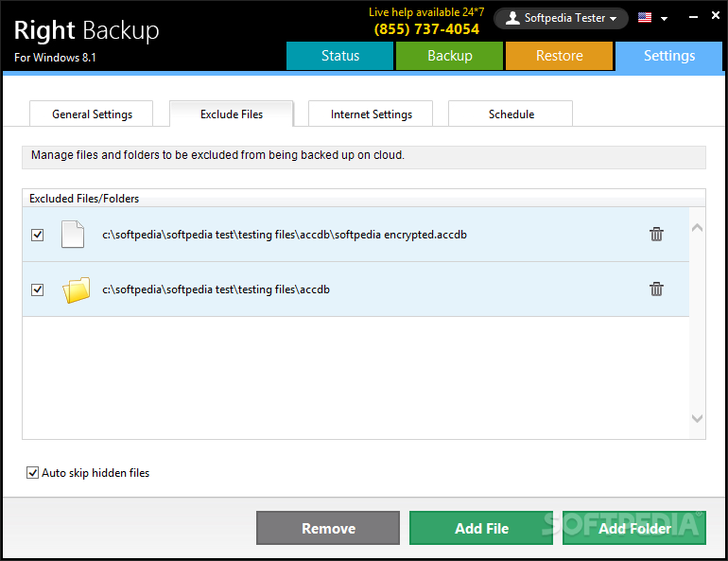
Task: Select the Settings tab
Action: (x=669, y=56)
